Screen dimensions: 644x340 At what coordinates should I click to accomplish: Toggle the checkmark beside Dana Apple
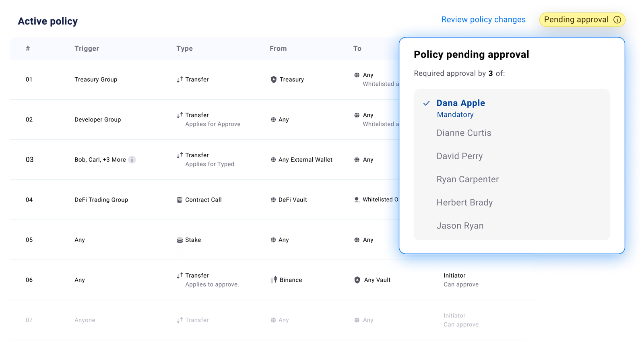pos(426,103)
